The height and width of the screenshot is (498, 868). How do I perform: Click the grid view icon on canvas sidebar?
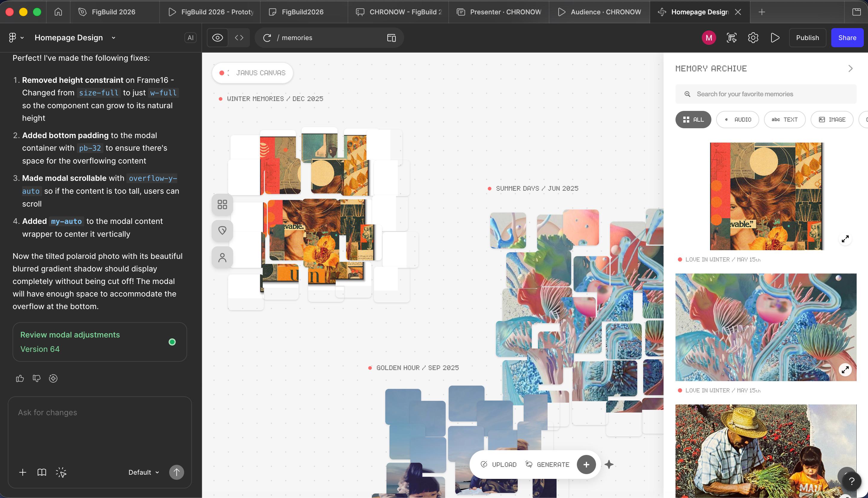(x=222, y=204)
